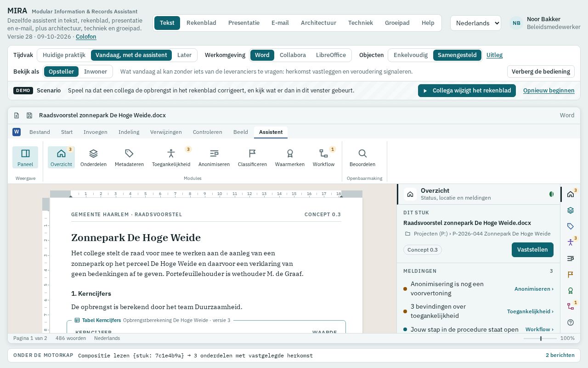Set Objecten to Enkelvoudig

pyautogui.click(x=411, y=55)
